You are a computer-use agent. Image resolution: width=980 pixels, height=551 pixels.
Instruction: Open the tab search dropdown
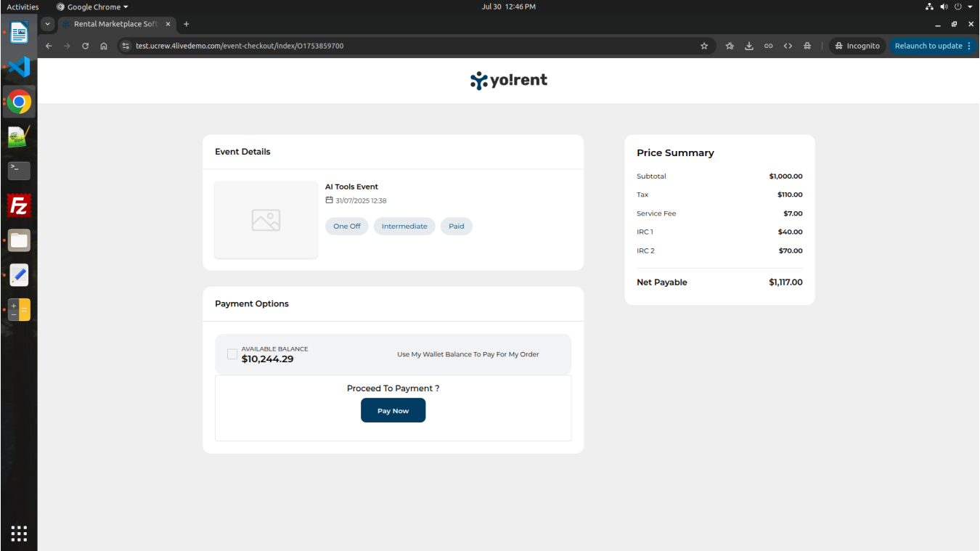click(48, 24)
